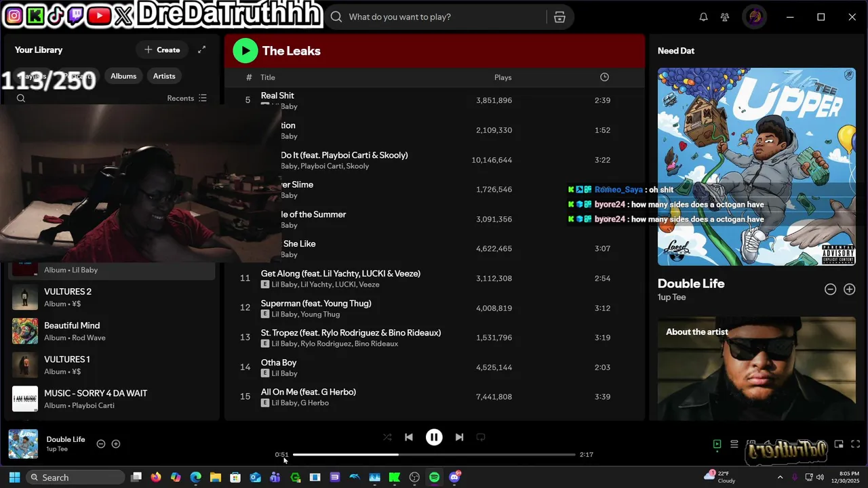Viewport: 868px width, 488px height.
Task: Open the Friend Activity icon
Action: pos(725,17)
